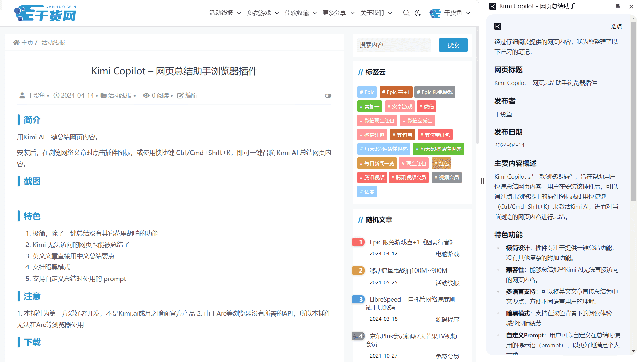
Task: Toggle the reading mode switch in article meta
Action: 328,96
